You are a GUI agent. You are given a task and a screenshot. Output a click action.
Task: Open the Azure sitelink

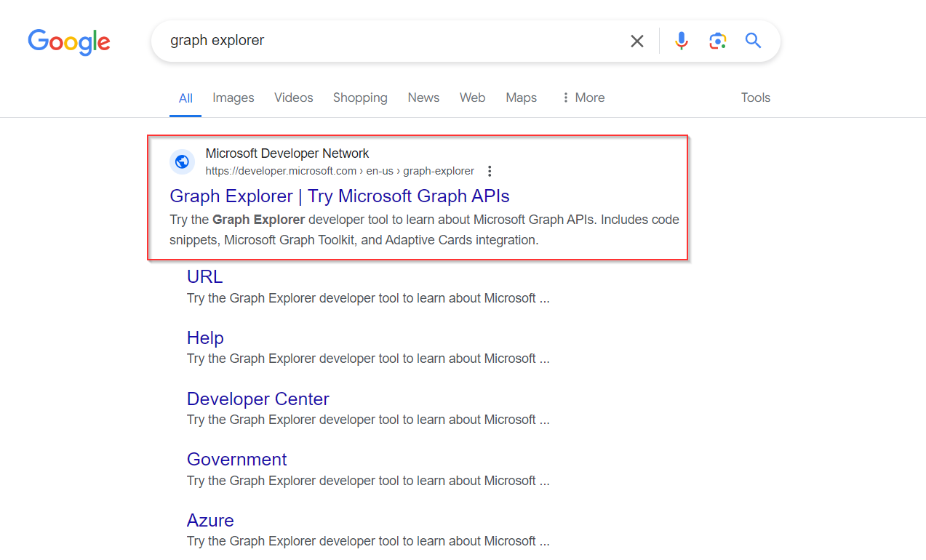tap(210, 521)
